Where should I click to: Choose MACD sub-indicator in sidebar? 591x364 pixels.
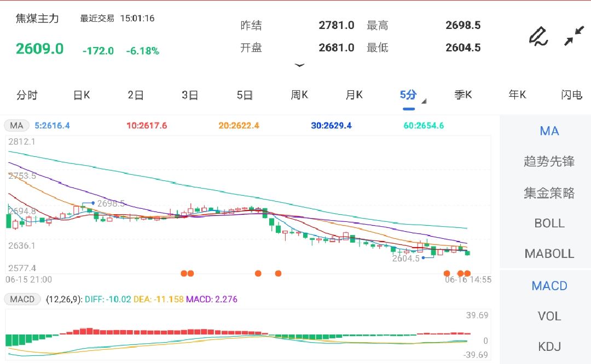tap(549, 286)
